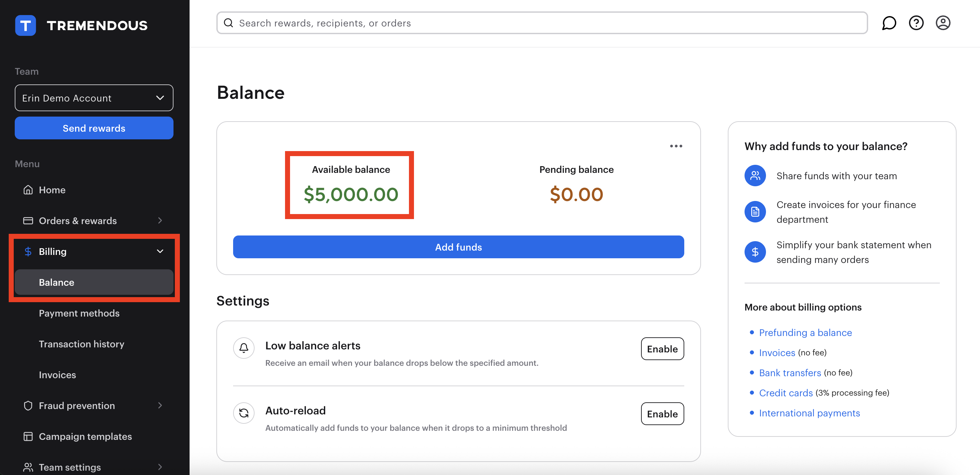The image size is (980, 475).
Task: Click the Create invoices document icon
Action: point(755,212)
